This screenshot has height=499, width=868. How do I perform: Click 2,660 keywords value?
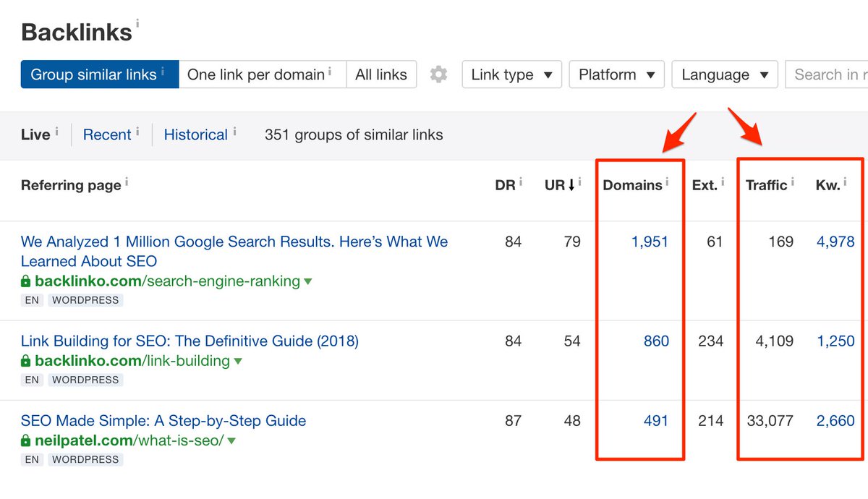click(835, 420)
